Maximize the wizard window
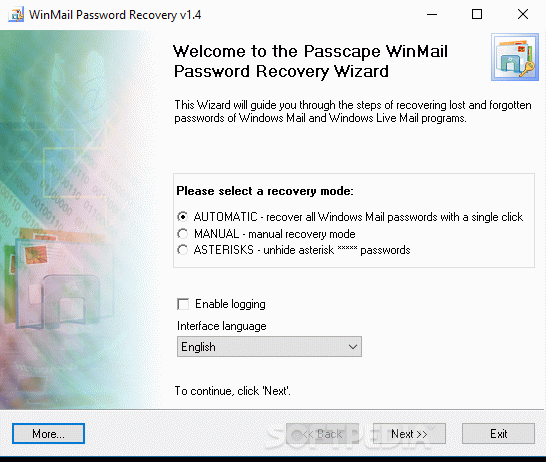The height and width of the screenshot is (462, 546). pos(477,15)
